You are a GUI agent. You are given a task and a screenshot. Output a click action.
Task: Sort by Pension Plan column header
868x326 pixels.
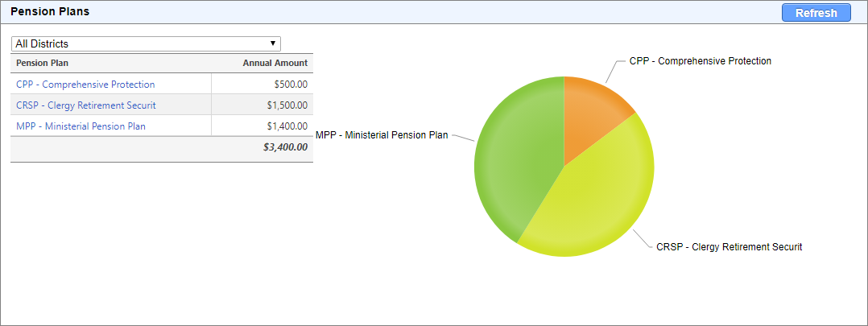pyautogui.click(x=42, y=63)
